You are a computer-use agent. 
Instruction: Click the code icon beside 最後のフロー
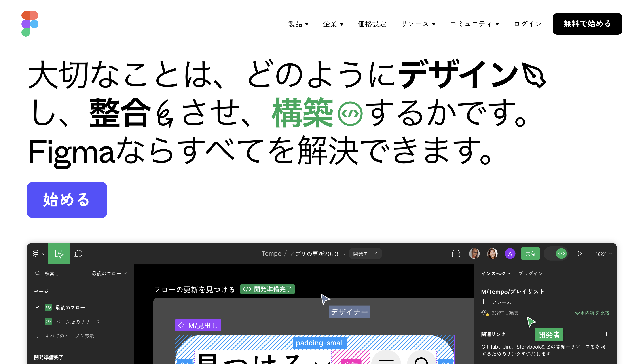[x=48, y=307]
